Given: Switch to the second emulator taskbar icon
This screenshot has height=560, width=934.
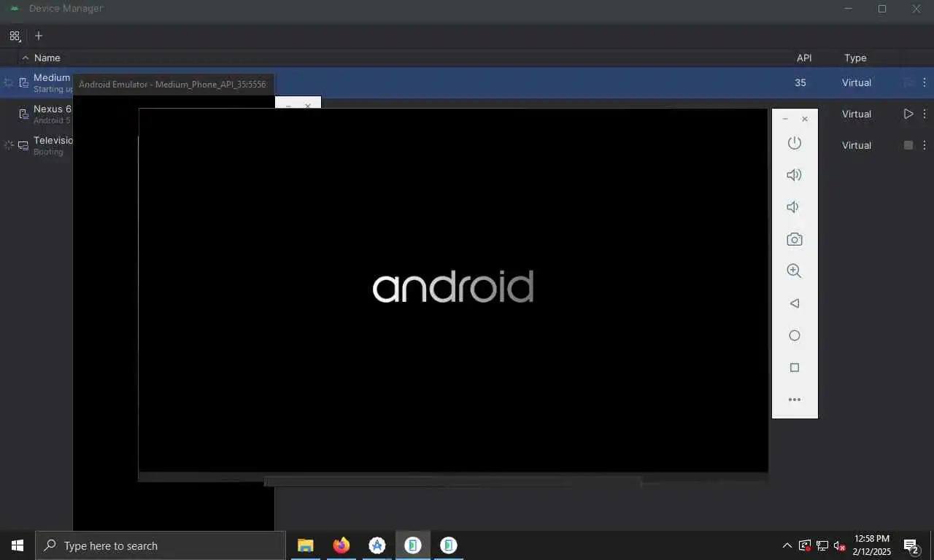Looking at the screenshot, I should click(449, 545).
